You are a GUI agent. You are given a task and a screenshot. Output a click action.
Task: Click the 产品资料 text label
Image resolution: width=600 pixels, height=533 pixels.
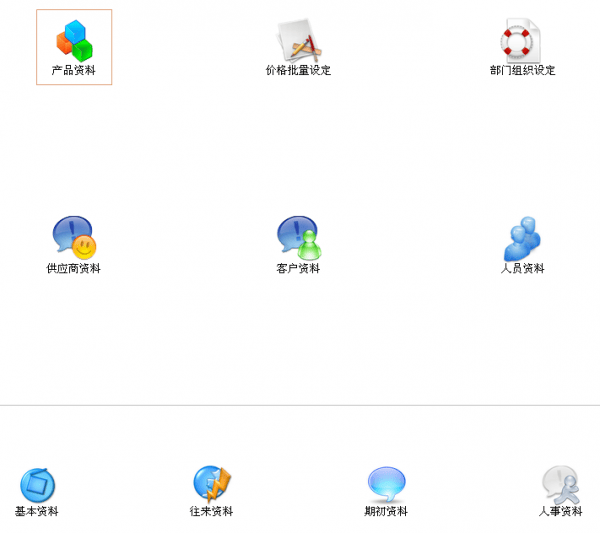[x=74, y=71]
